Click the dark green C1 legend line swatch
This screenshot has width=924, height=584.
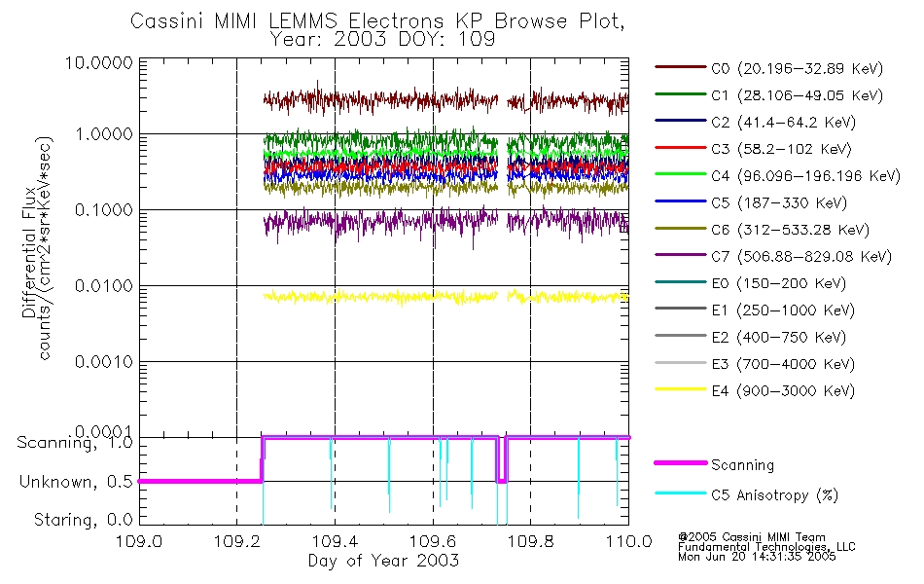[680, 93]
